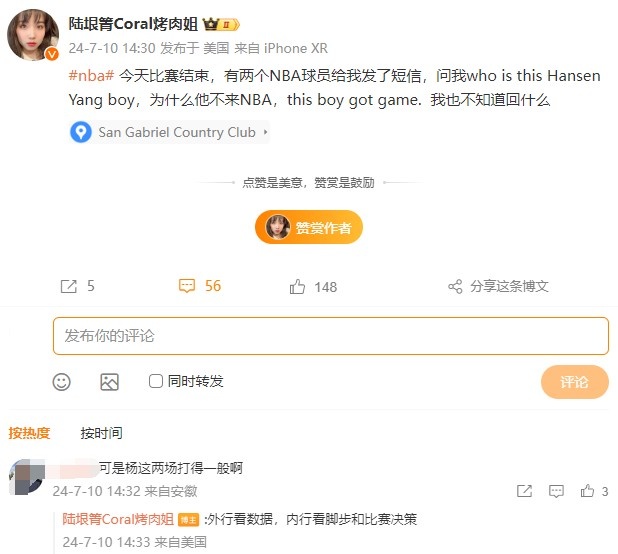Like the first comment with its thumbs-up
618x554 pixels.
click(587, 491)
